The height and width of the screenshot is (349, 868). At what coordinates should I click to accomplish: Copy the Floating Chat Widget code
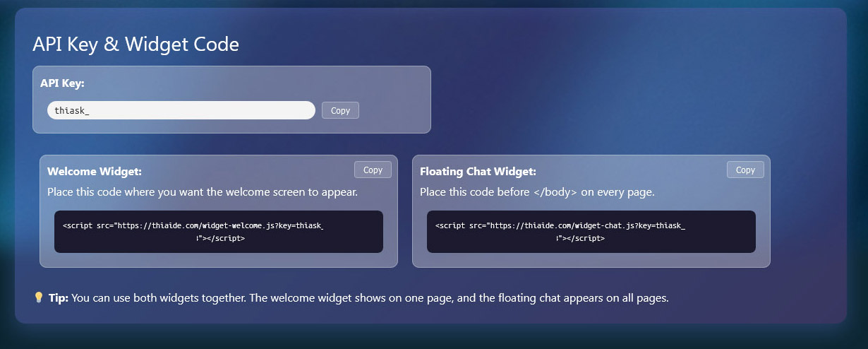pos(745,170)
